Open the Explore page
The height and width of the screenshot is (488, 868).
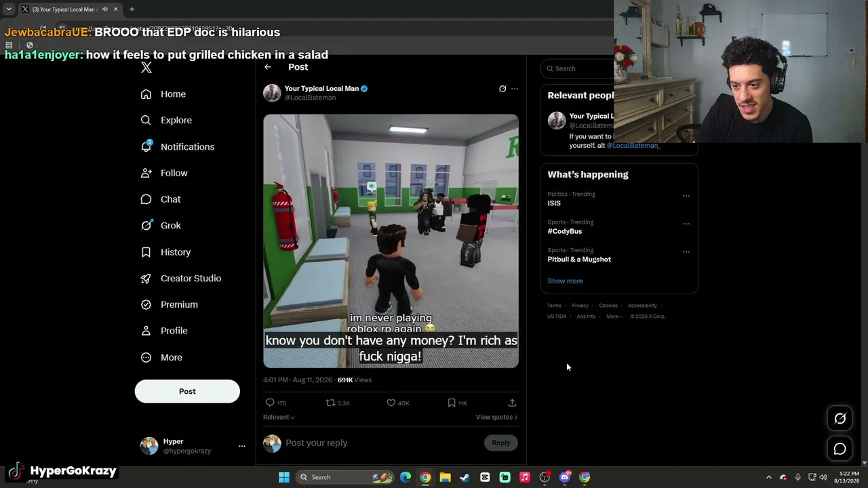166,120
